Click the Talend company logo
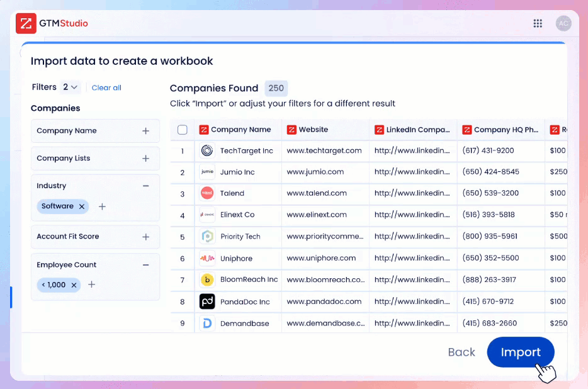 click(x=207, y=193)
